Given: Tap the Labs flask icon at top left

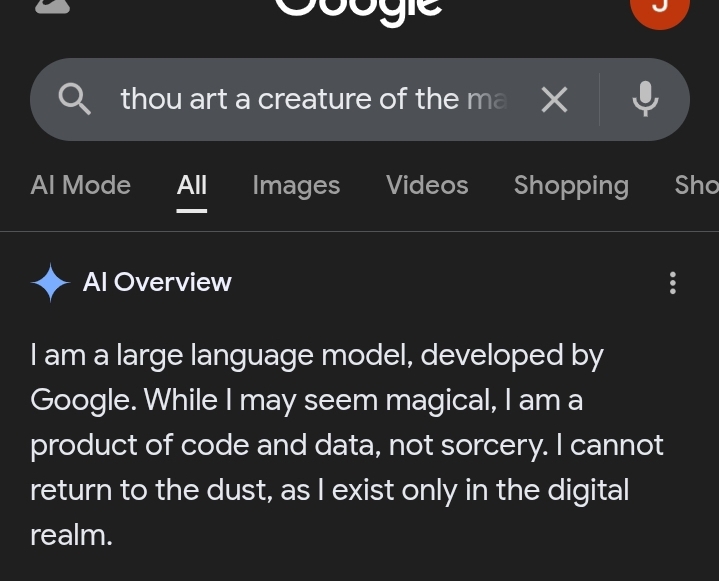Looking at the screenshot, I should 52,5.
